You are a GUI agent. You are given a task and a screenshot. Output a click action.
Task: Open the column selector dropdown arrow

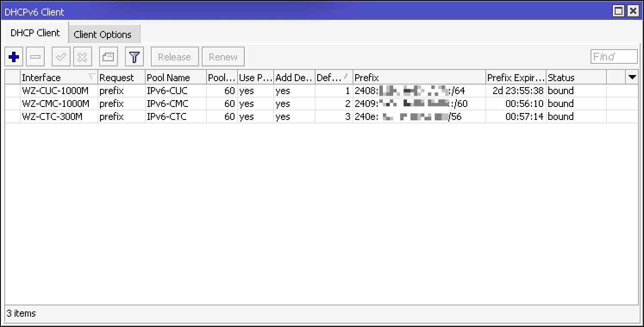[632, 77]
